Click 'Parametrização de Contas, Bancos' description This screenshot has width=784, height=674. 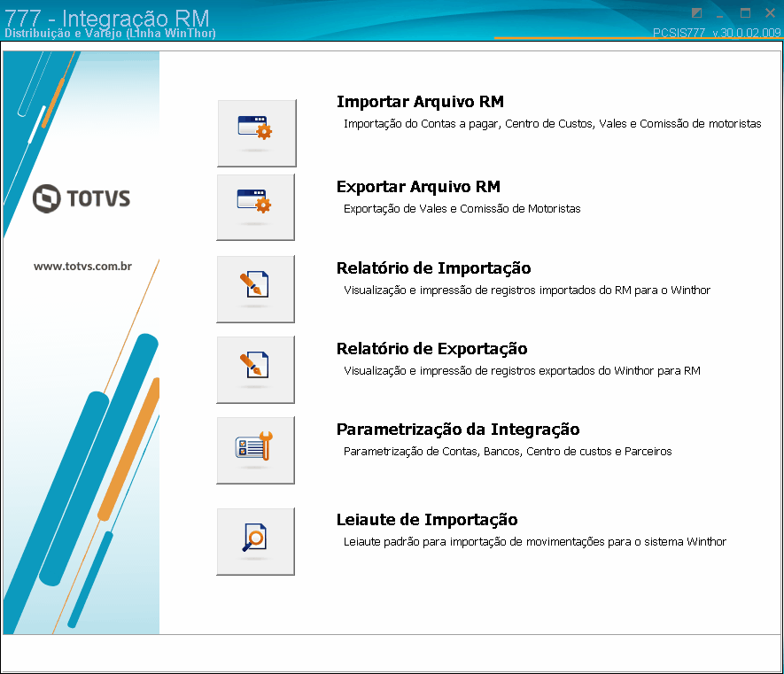[x=508, y=451]
